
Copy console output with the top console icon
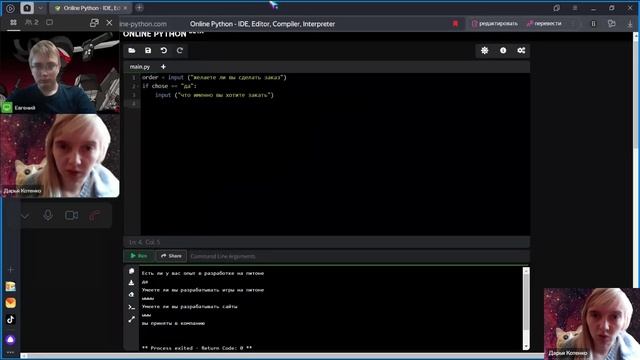131,271
